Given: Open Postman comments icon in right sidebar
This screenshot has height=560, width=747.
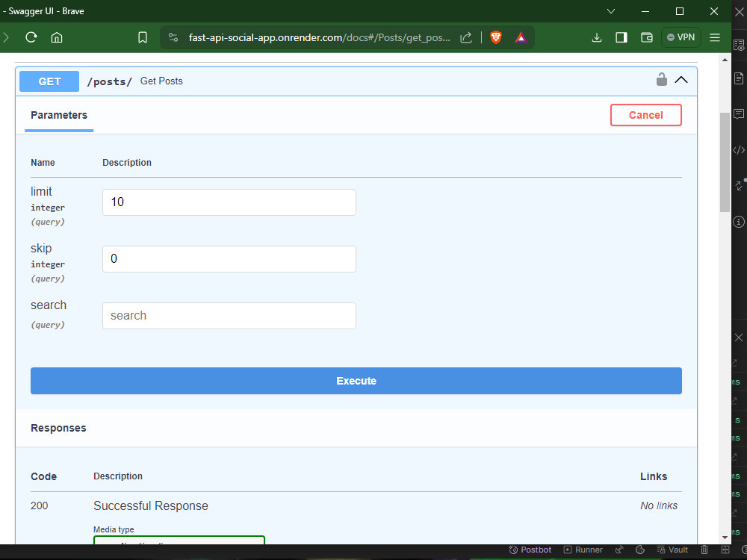Looking at the screenshot, I should pos(739,113).
